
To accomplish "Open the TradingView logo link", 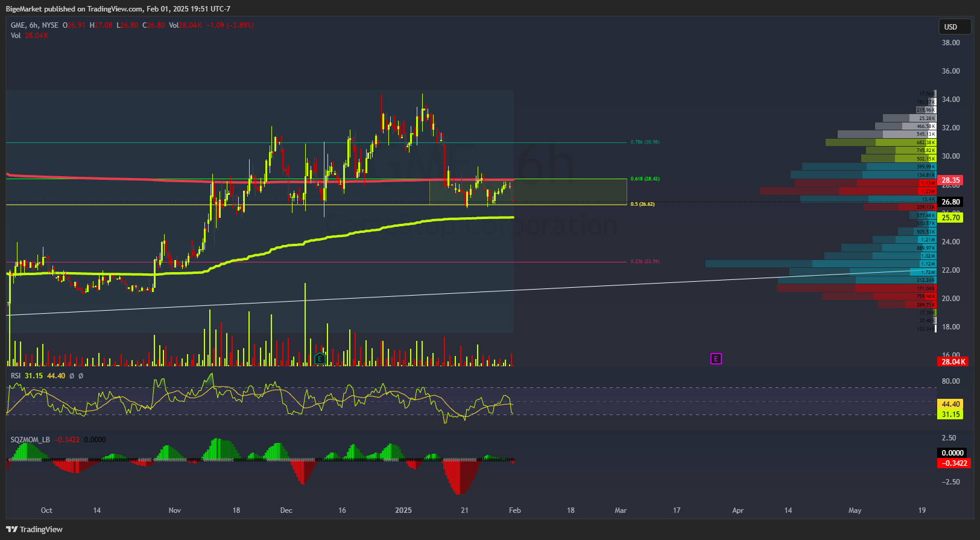I will click(34, 529).
